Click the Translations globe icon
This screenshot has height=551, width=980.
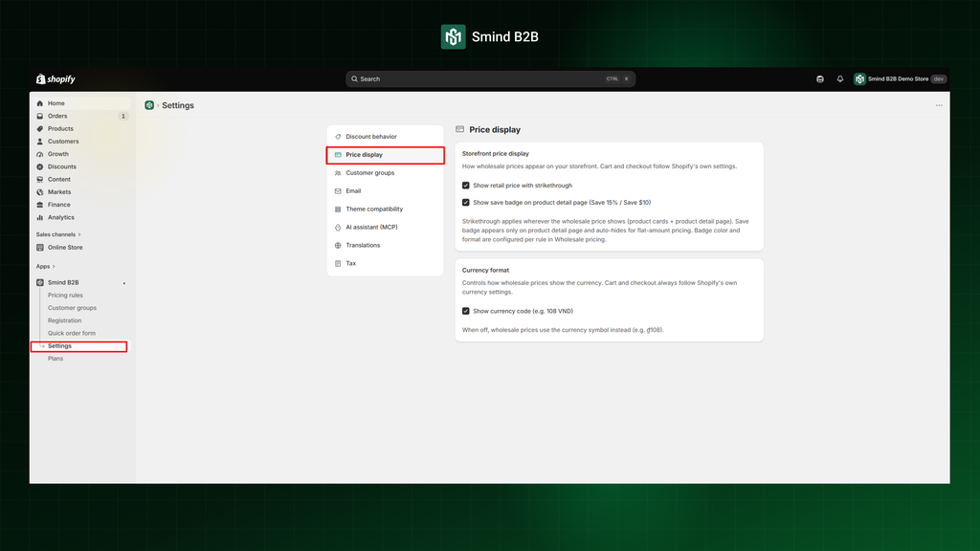[x=338, y=246]
